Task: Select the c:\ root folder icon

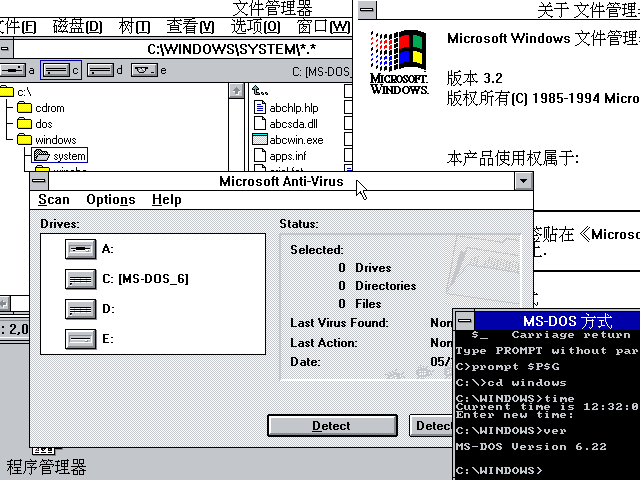Action: 7,91
